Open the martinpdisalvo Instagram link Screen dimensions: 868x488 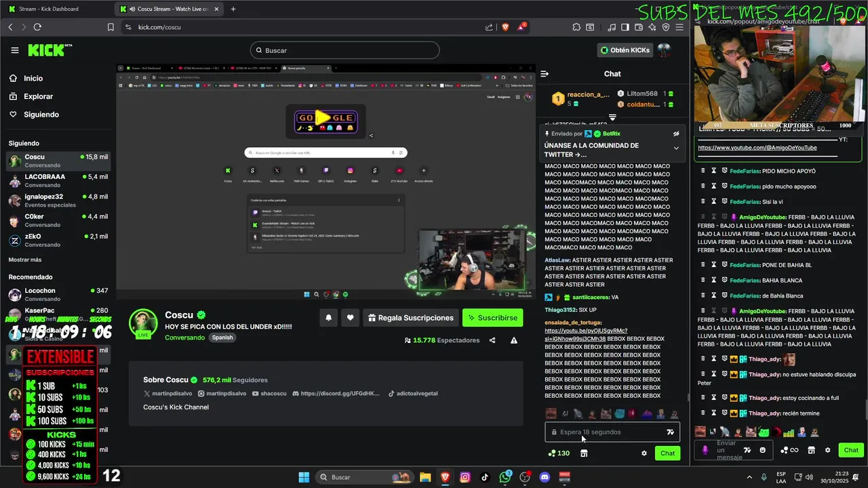click(222, 394)
